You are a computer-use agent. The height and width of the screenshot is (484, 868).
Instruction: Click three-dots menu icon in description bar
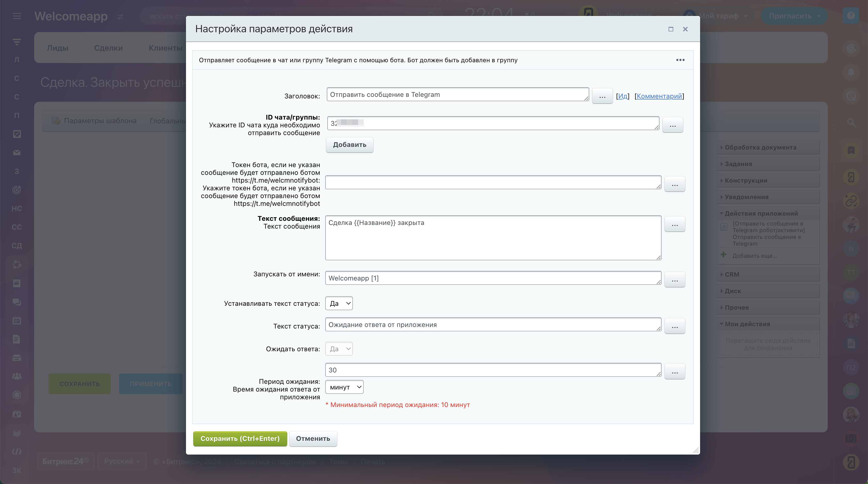680,60
